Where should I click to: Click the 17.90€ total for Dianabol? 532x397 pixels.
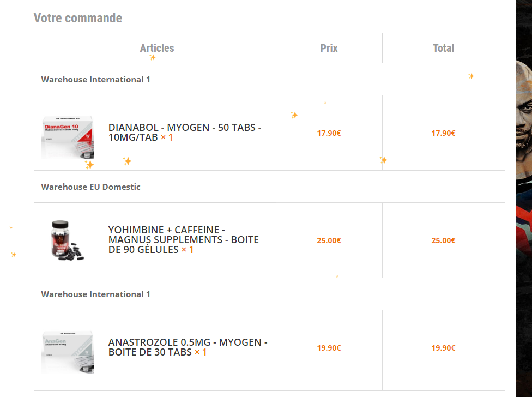click(443, 133)
